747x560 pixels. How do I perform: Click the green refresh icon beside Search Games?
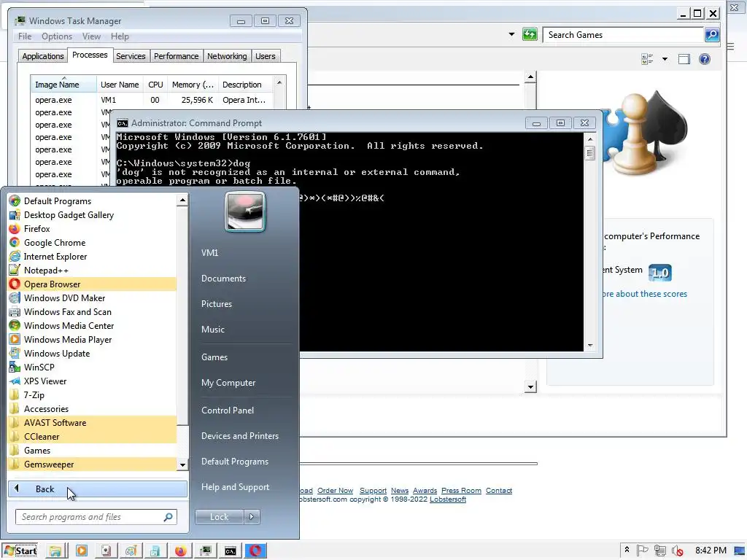[x=530, y=34]
